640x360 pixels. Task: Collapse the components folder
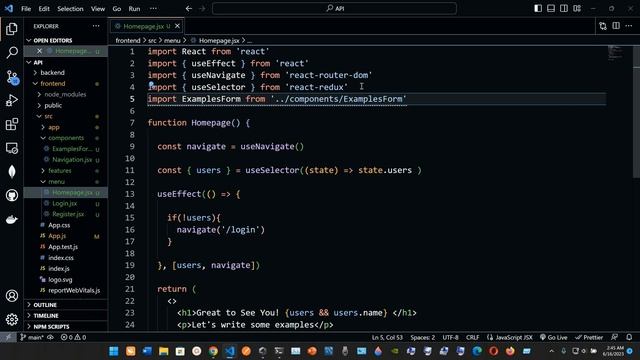tap(65, 138)
